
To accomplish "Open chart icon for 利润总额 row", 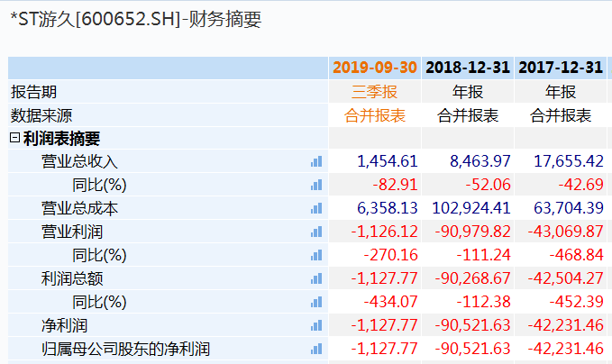I will click(316, 278).
